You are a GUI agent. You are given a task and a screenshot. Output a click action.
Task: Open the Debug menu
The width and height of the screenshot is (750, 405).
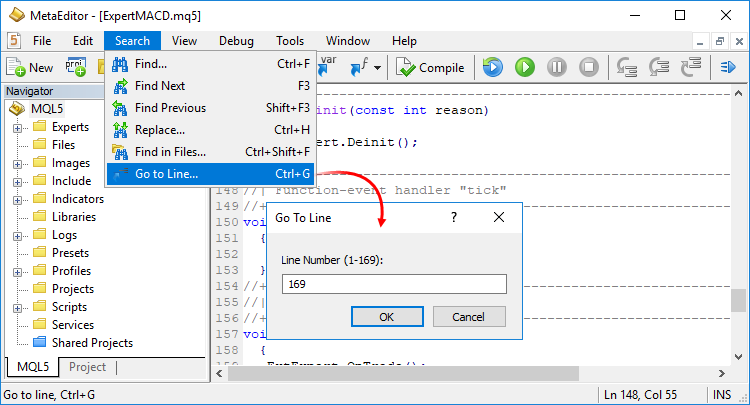pyautogui.click(x=236, y=41)
